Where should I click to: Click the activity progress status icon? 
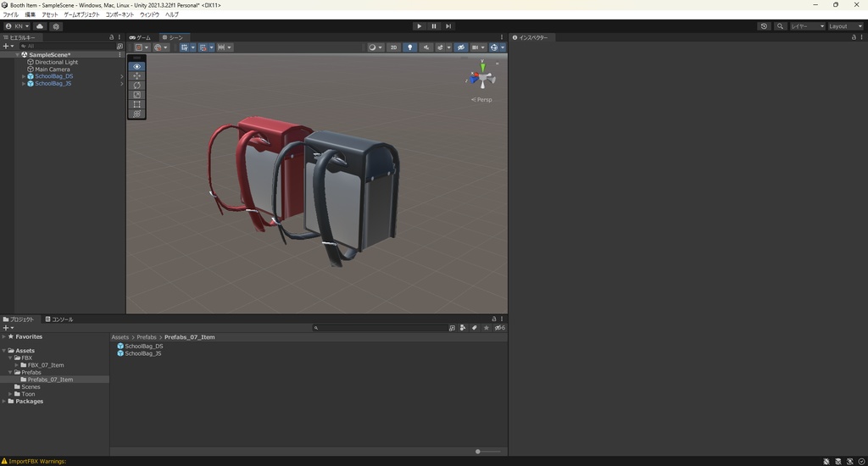pos(861,462)
